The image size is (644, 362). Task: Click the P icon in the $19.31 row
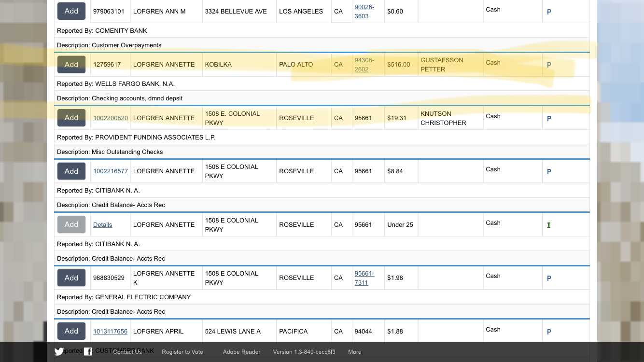click(x=549, y=118)
